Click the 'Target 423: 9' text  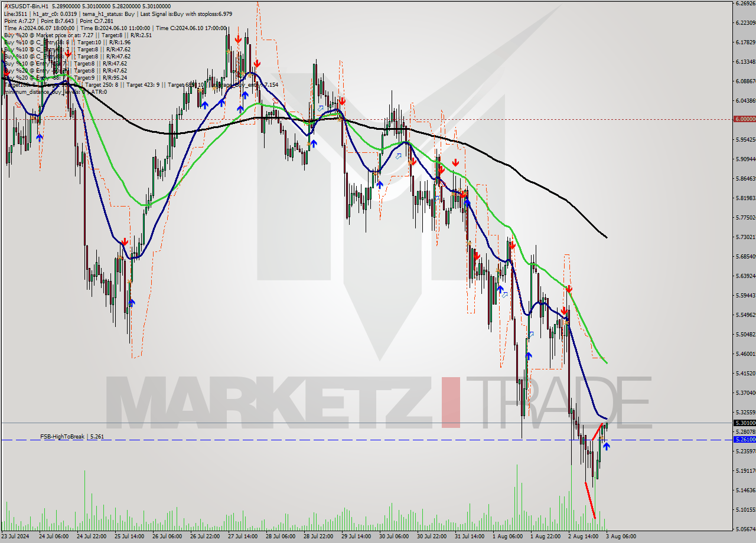click(143, 85)
